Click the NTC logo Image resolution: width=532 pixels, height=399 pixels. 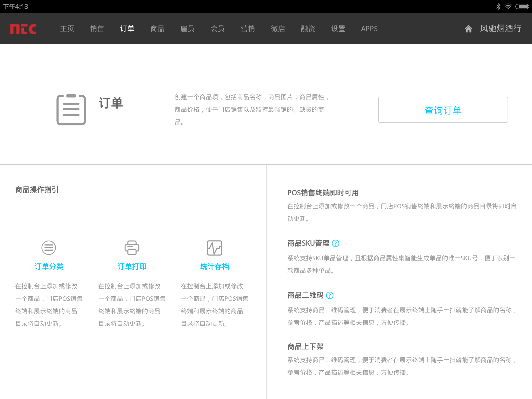coord(23,29)
